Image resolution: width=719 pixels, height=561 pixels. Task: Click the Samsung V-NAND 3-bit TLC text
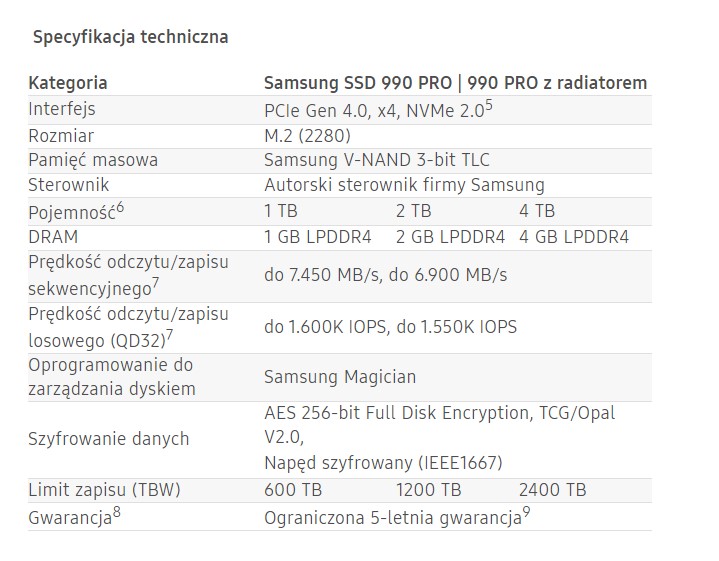377,160
